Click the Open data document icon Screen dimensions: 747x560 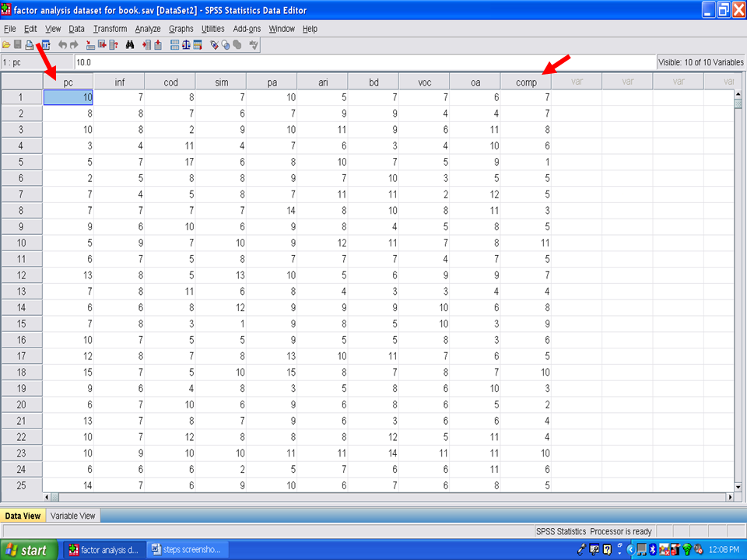[6, 45]
